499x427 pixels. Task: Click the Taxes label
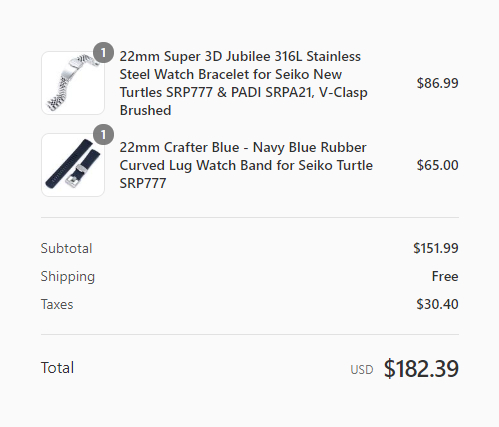[57, 304]
